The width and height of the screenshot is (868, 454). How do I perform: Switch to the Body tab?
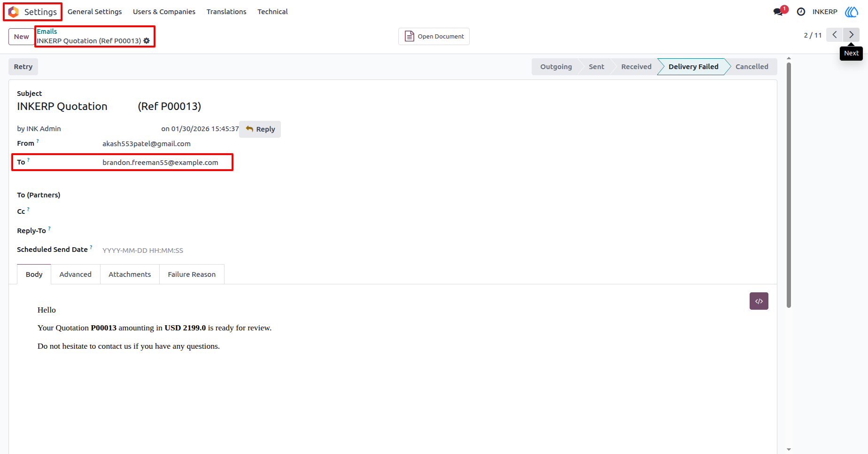[x=34, y=274]
